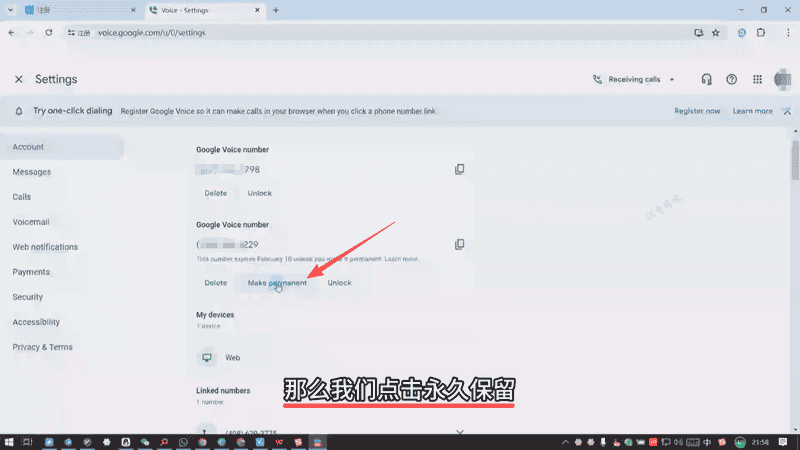Select the Account settings section
The height and width of the screenshot is (450, 800).
point(61,147)
